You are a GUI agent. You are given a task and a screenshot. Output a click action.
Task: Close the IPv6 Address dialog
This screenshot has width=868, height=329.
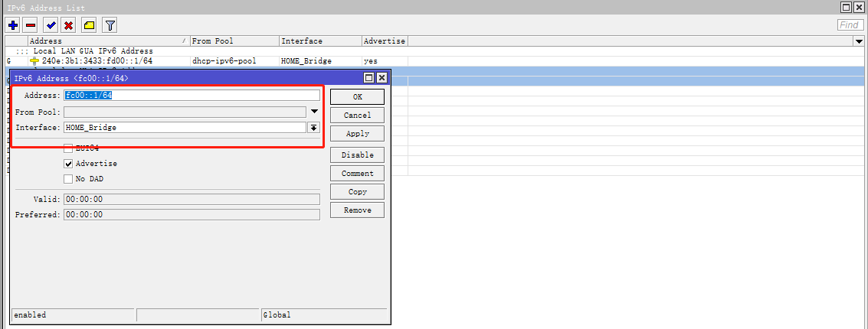pos(382,78)
